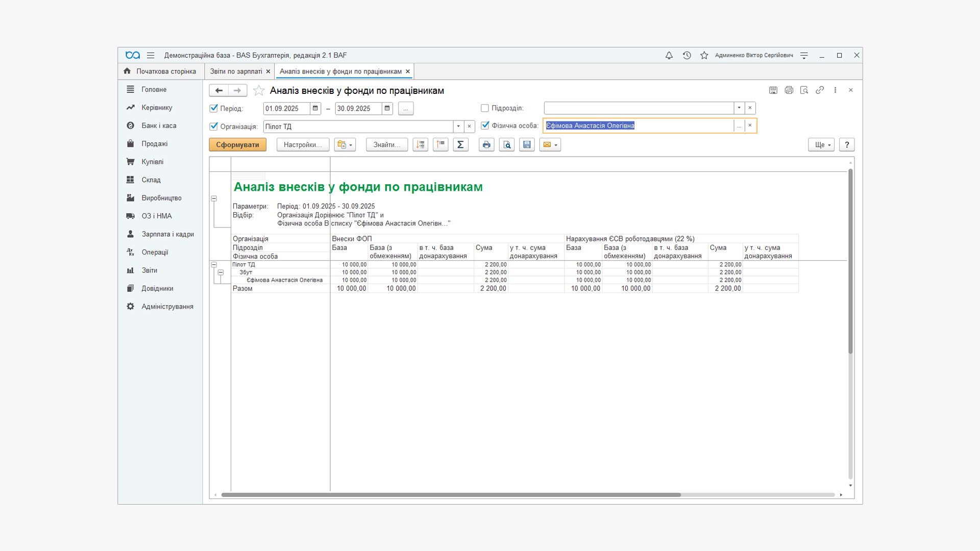Add report to favorites star icon

click(x=259, y=90)
